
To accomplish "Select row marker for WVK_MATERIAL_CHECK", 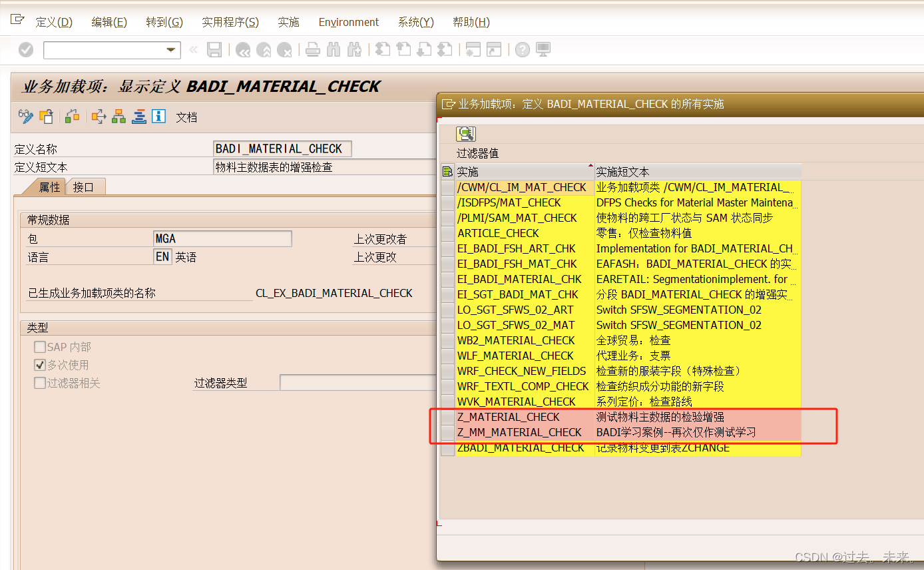I will [x=447, y=402].
